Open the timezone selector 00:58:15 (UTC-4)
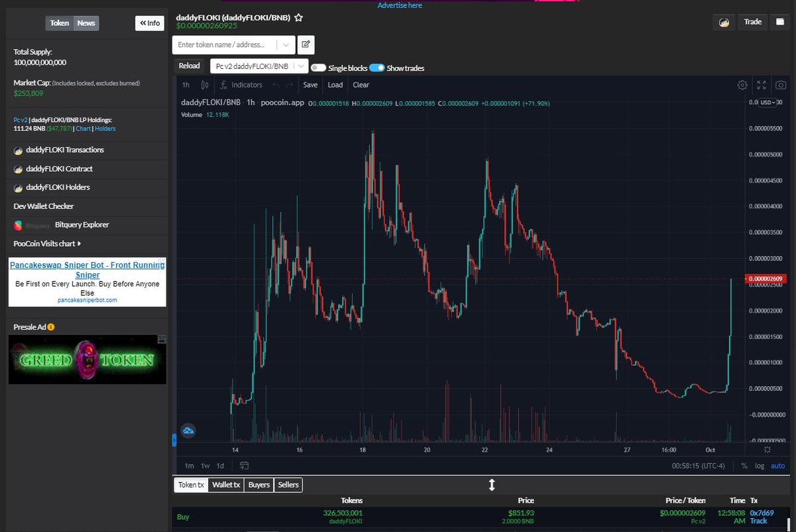This screenshot has width=796, height=532. [x=700, y=466]
